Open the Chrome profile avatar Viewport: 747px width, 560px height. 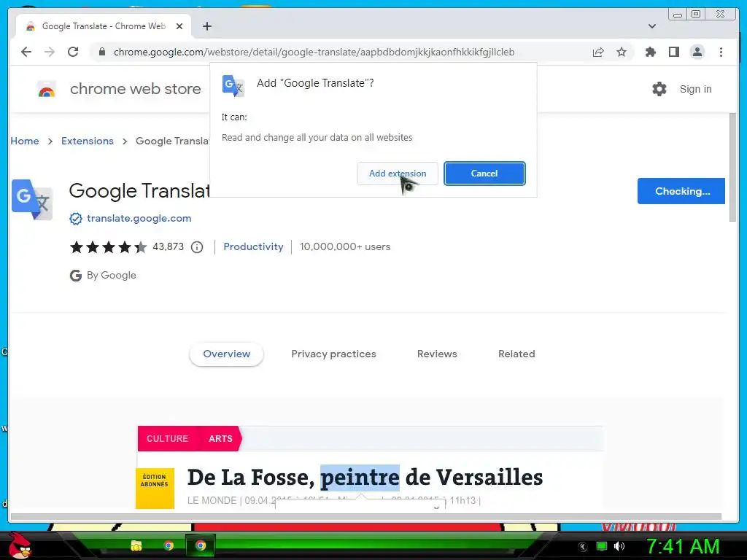697,52
